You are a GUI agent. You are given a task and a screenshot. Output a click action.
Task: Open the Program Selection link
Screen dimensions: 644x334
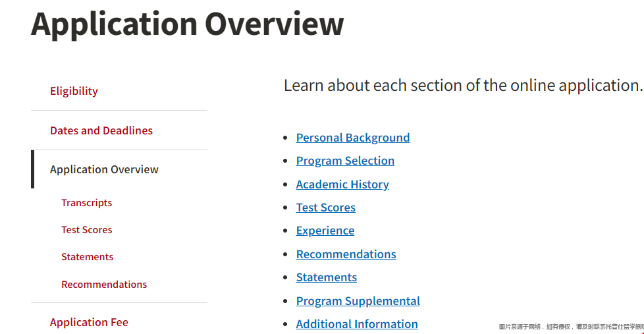click(345, 161)
